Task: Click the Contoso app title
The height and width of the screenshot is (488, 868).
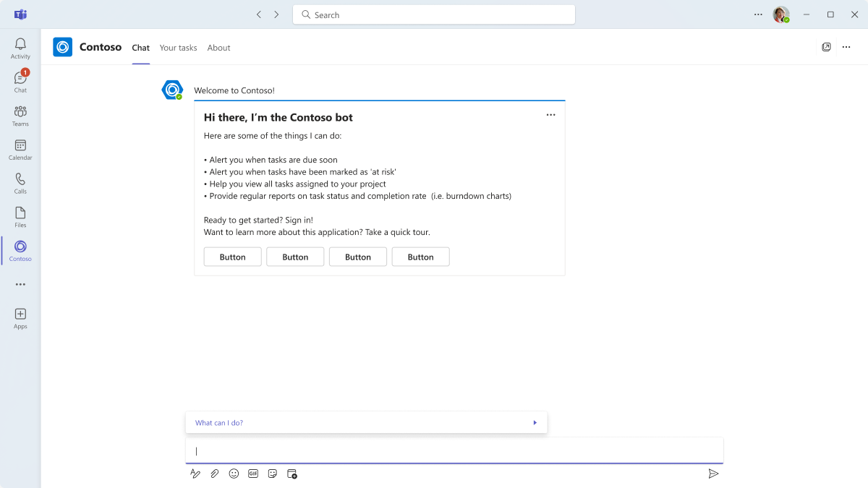Action: click(x=101, y=47)
